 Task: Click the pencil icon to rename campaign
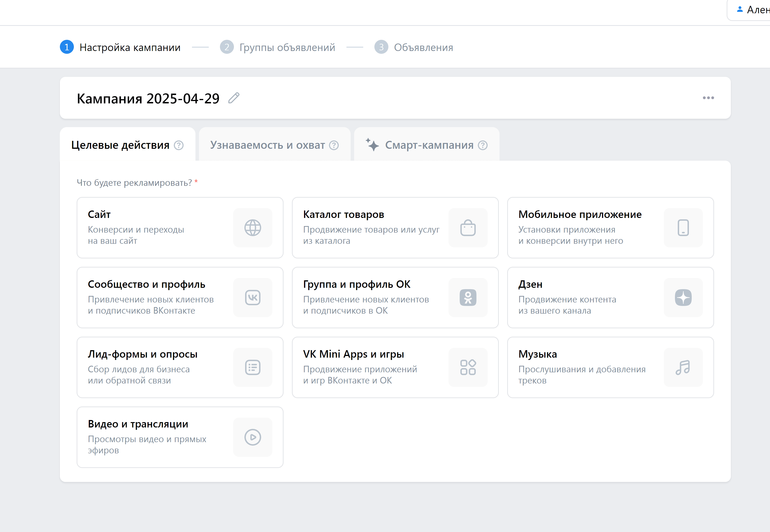point(234,98)
